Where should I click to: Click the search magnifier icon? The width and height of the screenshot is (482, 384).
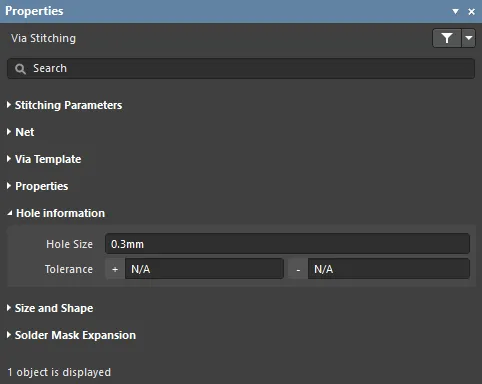(20, 69)
